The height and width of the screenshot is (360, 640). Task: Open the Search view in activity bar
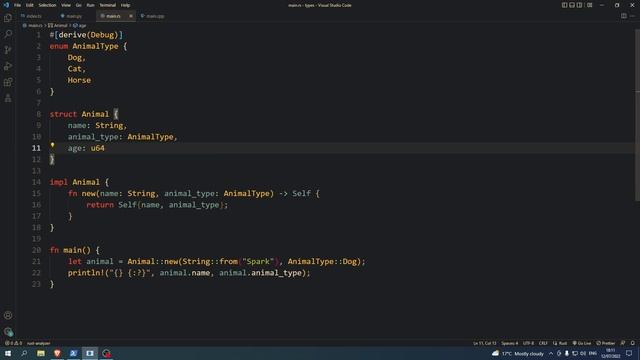click(8, 34)
